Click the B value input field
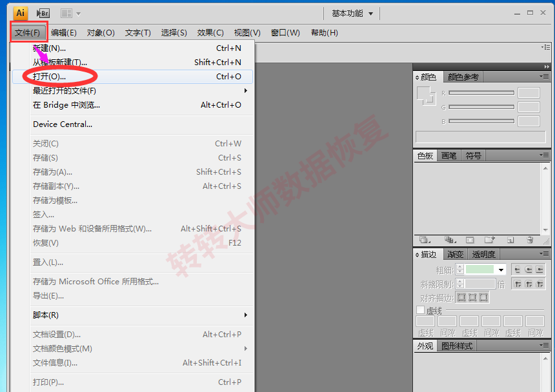Viewport: 555px width, 392px height. point(529,121)
